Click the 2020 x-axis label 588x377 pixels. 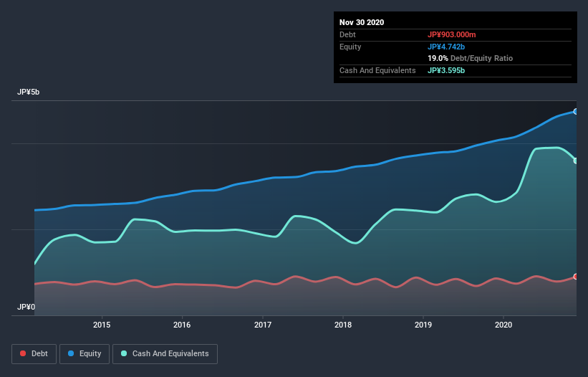pyautogui.click(x=503, y=325)
